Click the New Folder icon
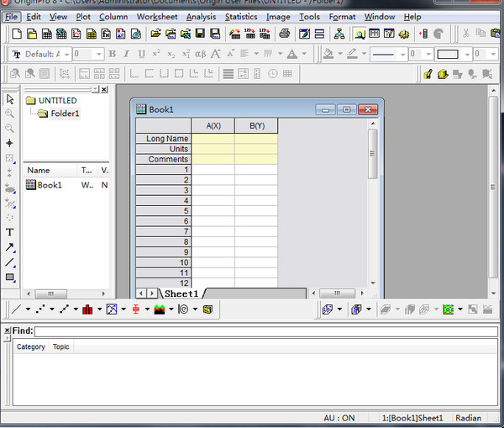The width and height of the screenshot is (504, 428). click(32, 34)
